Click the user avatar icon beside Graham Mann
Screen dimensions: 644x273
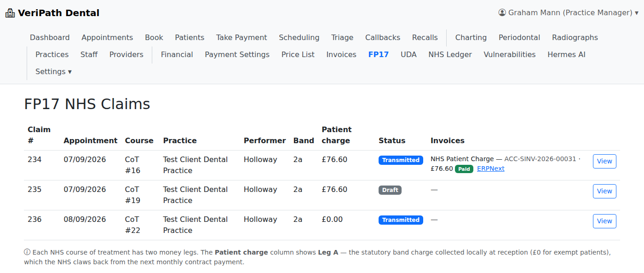tap(502, 12)
